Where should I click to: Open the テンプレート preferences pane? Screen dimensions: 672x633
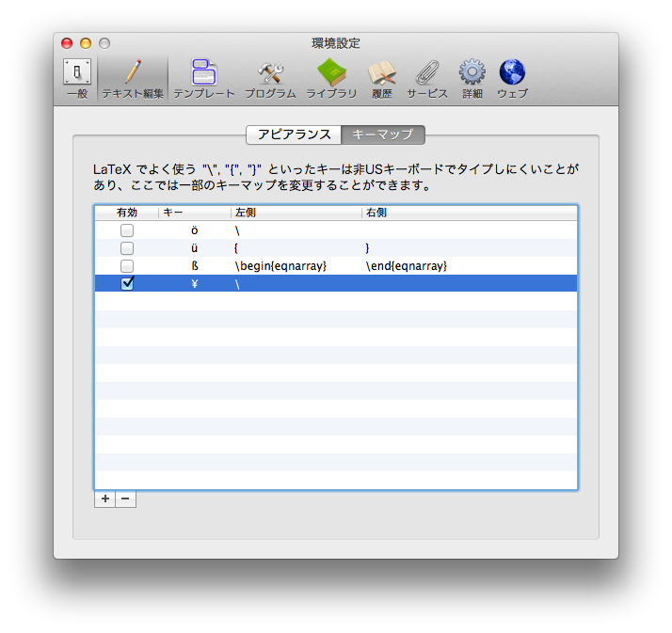204,78
